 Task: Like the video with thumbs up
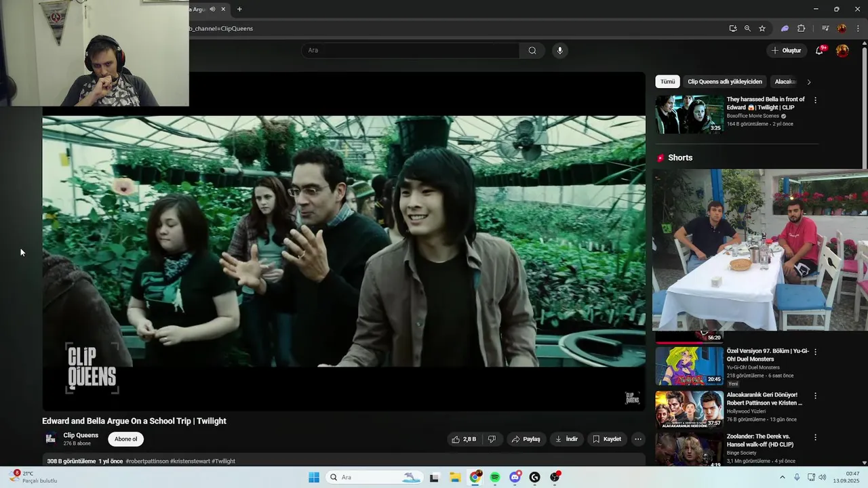[x=465, y=439]
